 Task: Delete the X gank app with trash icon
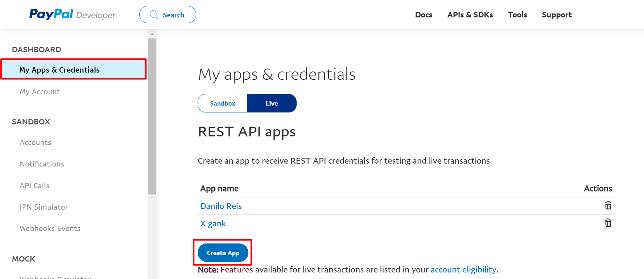point(608,223)
